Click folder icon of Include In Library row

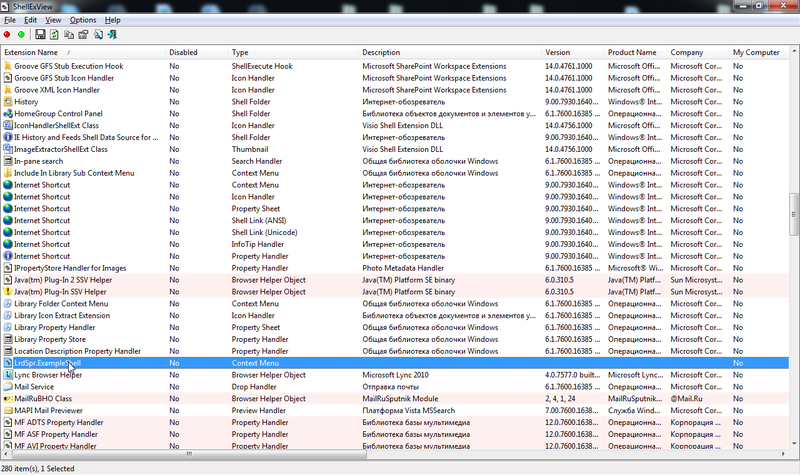click(x=8, y=173)
